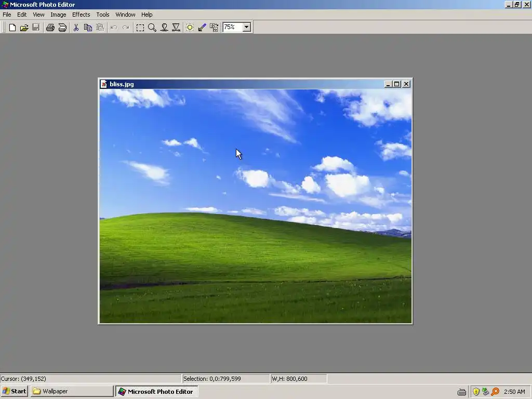This screenshot has height=399, width=532.
Task: Click the bliss.jpg document icon in title bar
Action: [104, 84]
